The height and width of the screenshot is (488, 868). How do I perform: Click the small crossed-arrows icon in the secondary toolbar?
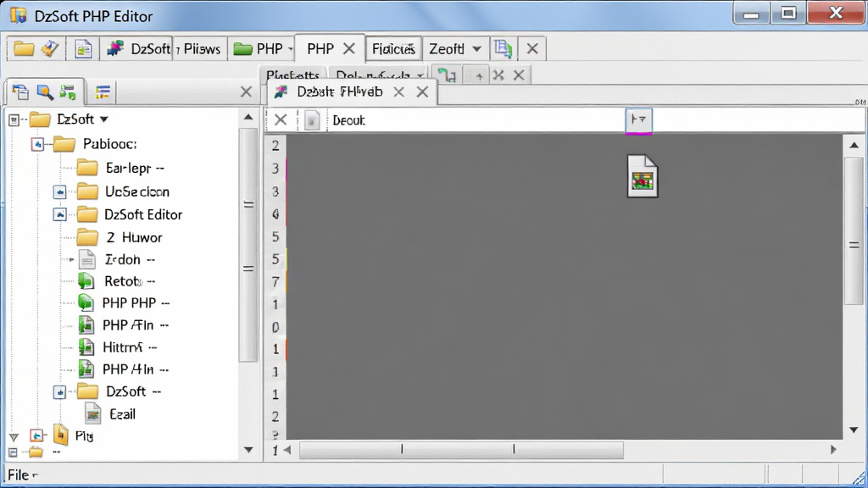[x=498, y=75]
